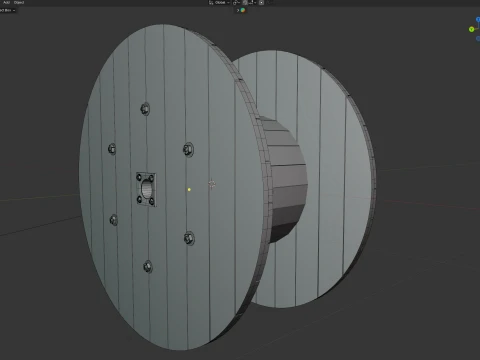Open the pivot point dropdown
480x360 pixels.
236,2
